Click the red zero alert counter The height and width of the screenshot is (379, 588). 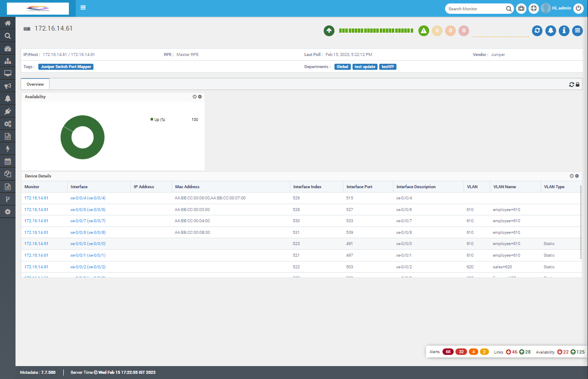(x=464, y=31)
